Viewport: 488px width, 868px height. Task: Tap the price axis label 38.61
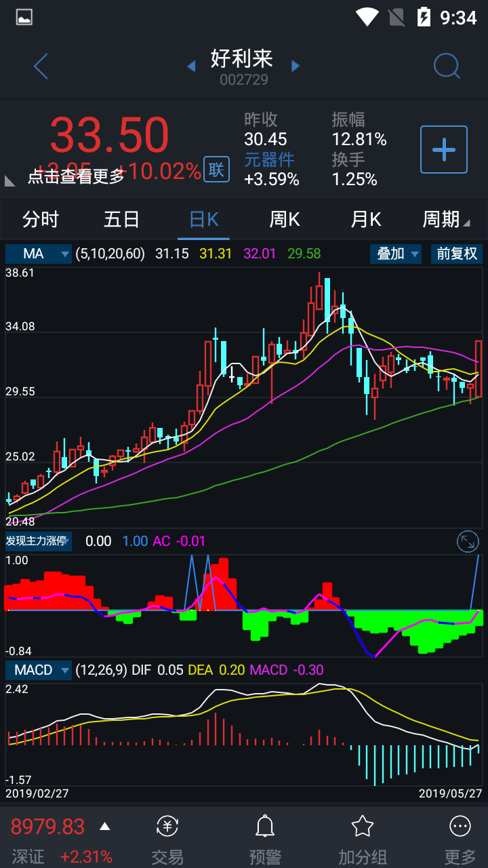(20, 272)
